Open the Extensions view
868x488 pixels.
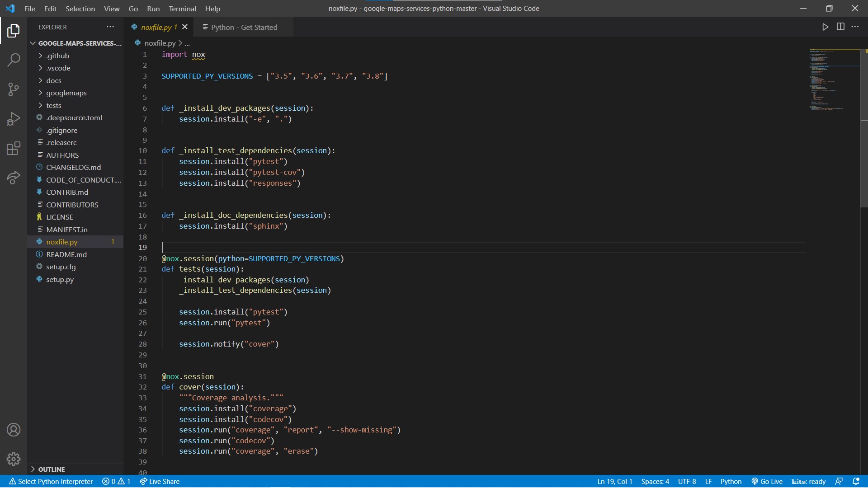point(14,148)
